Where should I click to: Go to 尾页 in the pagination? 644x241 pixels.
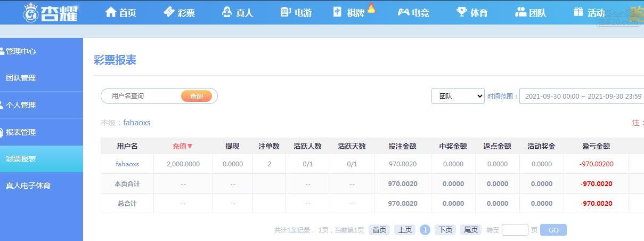pyautogui.click(x=471, y=230)
